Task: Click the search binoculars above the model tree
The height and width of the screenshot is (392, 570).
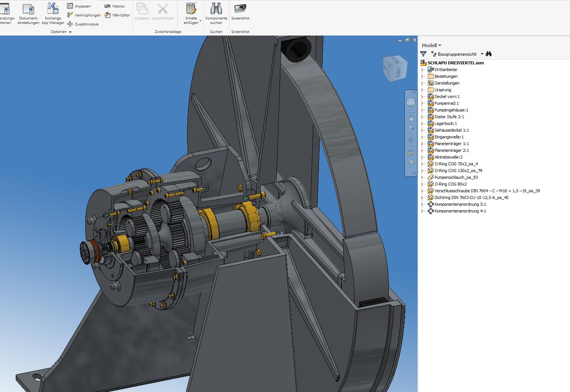Action: tap(489, 54)
